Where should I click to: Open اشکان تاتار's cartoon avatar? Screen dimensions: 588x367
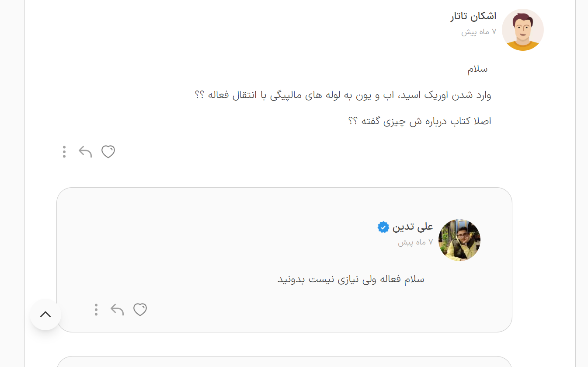point(522,30)
